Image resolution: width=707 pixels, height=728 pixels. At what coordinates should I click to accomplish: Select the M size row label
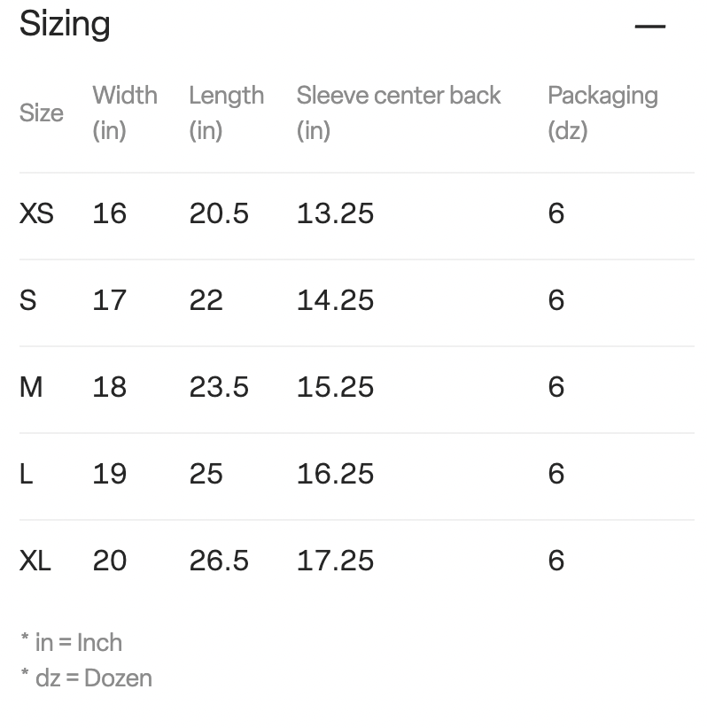coord(31,387)
